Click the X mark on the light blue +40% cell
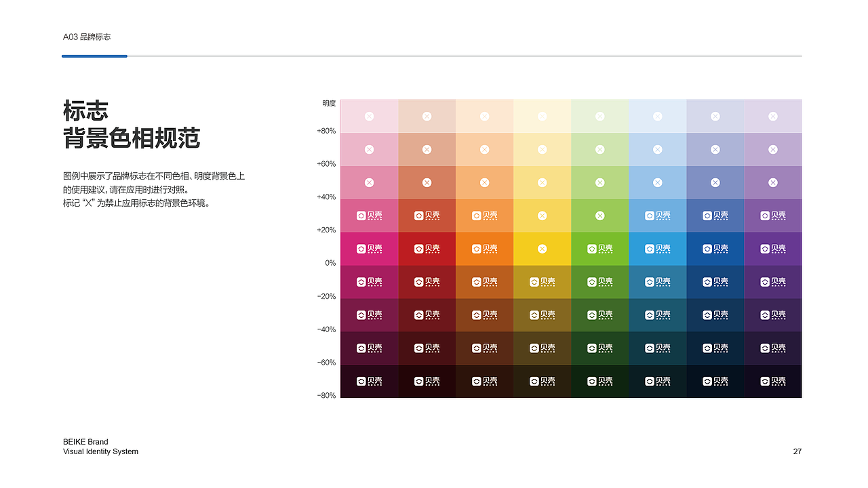Screen dimensions: 868x488 (x=658, y=182)
